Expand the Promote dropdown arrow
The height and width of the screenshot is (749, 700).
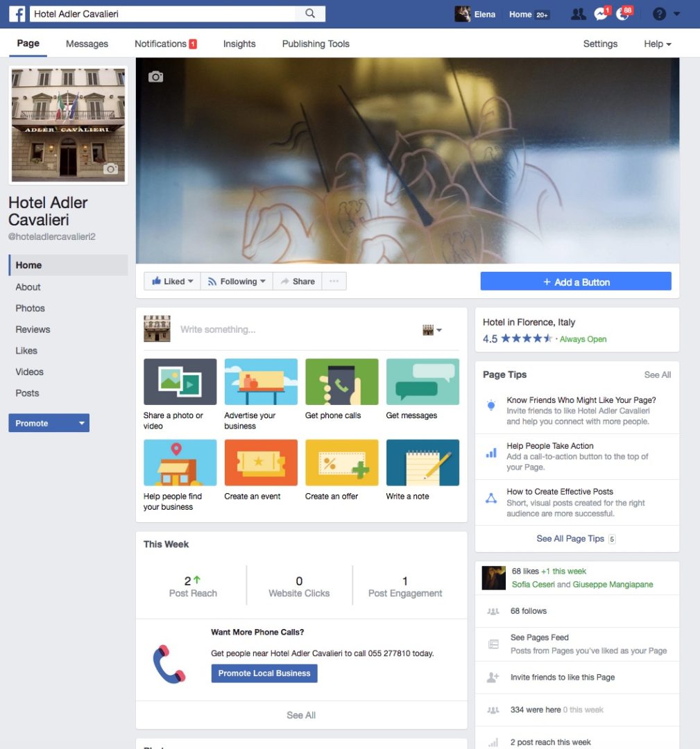pyautogui.click(x=81, y=423)
